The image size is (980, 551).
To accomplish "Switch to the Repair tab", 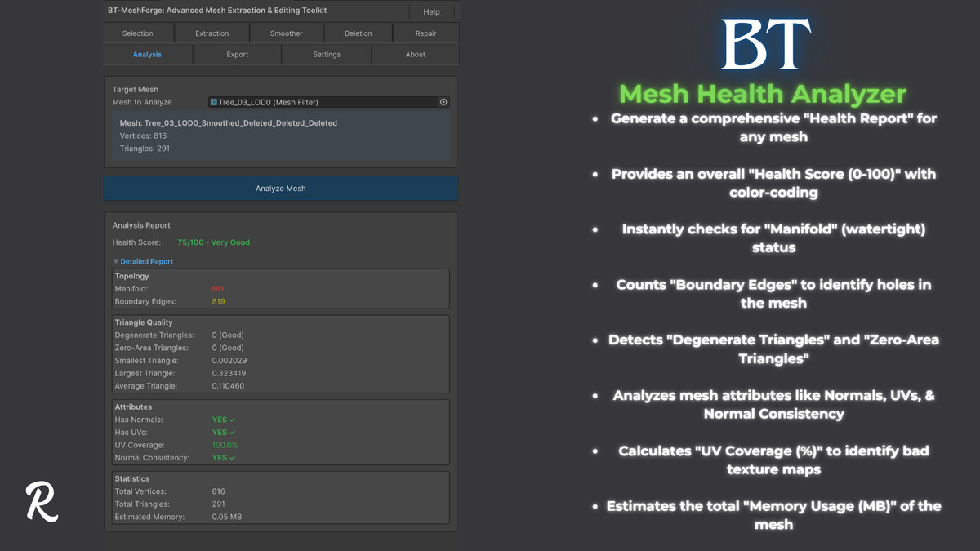I will (x=425, y=33).
